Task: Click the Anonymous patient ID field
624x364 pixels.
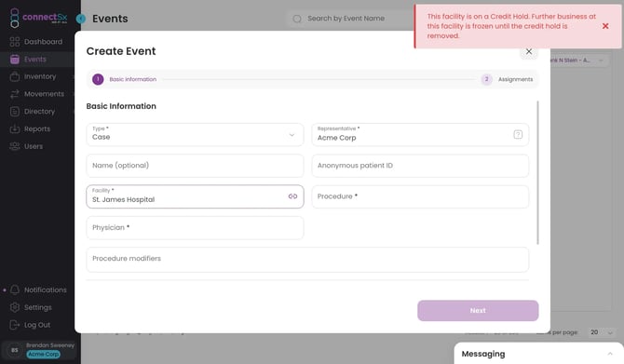Action: click(x=420, y=166)
